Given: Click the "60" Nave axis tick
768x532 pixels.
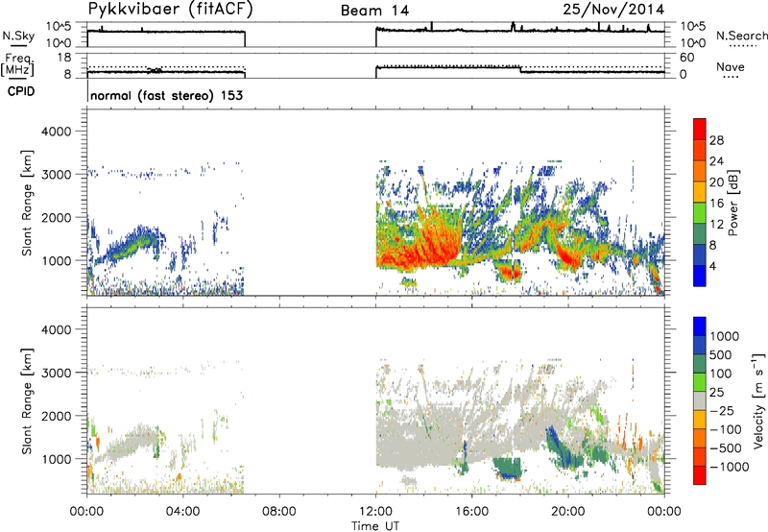Looking at the screenshot, I should tap(686, 58).
